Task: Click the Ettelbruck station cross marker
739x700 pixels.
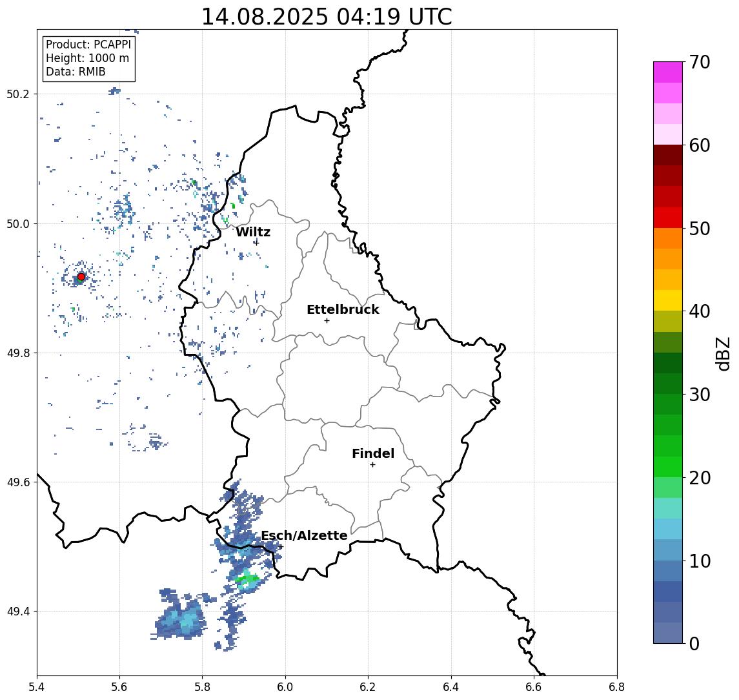Action: click(x=327, y=321)
